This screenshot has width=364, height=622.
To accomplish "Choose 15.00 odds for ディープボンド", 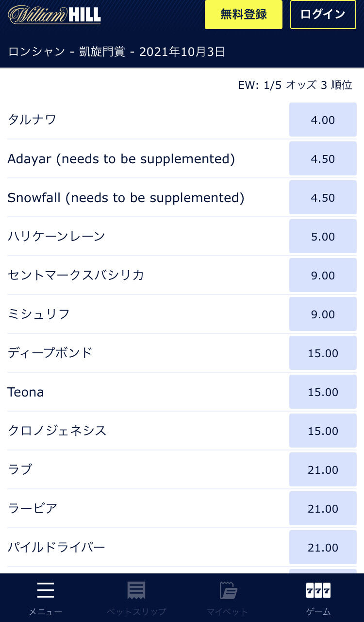I will (x=323, y=353).
